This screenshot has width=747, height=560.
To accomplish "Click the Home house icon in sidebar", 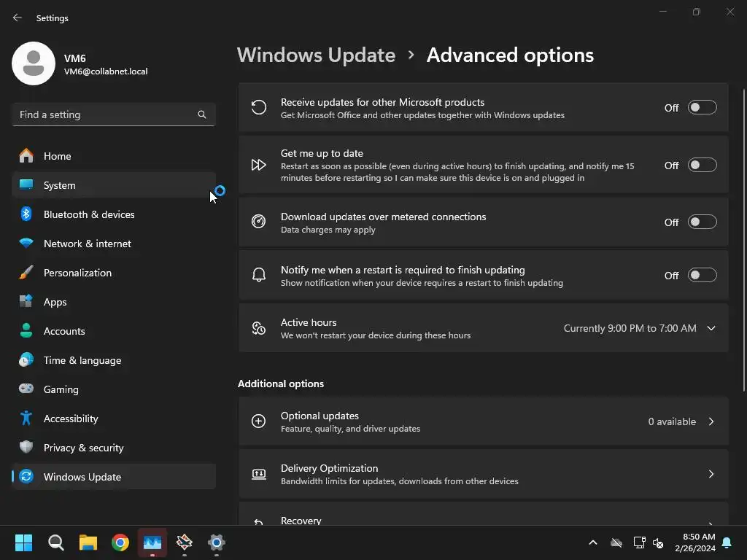I will [26, 156].
